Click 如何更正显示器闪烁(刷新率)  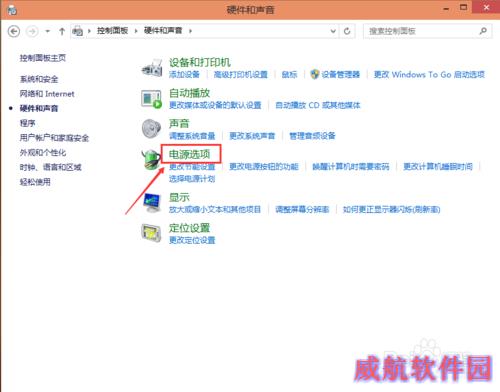tap(392, 210)
